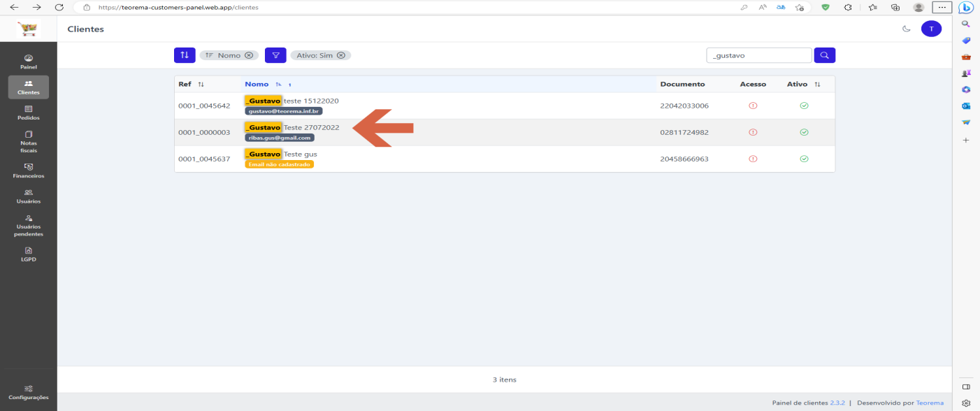Viewport: 980px width, 411px height.
Task: Add page to favorites with star icon
Action: click(799, 7)
